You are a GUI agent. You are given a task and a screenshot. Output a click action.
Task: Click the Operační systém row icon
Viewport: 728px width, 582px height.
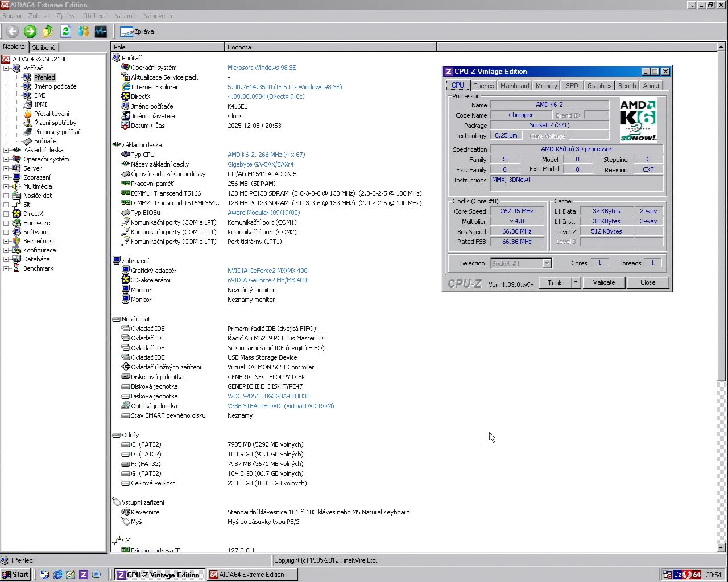126,68
